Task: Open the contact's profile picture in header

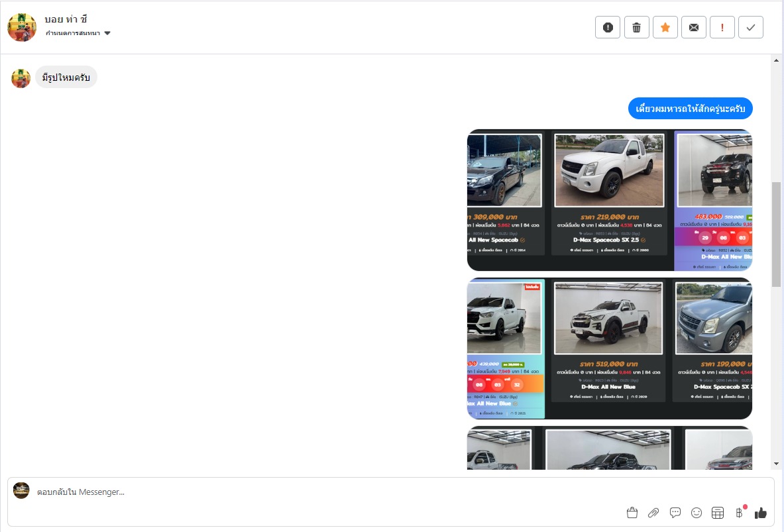Action: 22,27
